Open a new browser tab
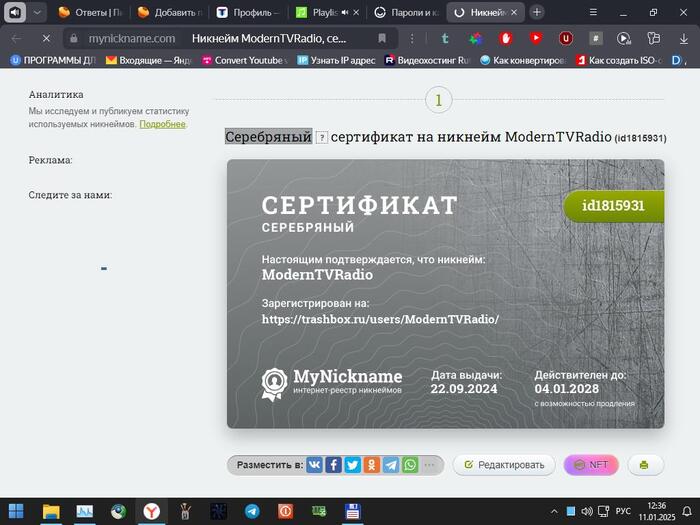The image size is (700, 525). coord(537,12)
